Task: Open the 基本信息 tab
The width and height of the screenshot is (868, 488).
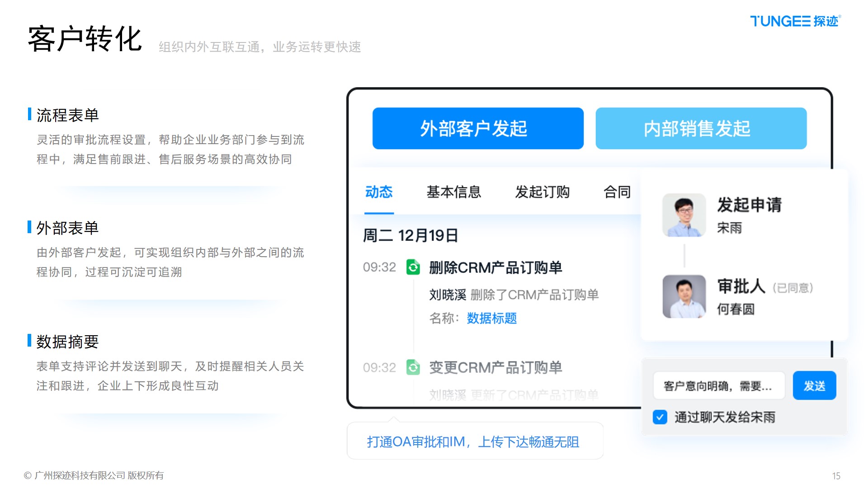Action: point(453,192)
